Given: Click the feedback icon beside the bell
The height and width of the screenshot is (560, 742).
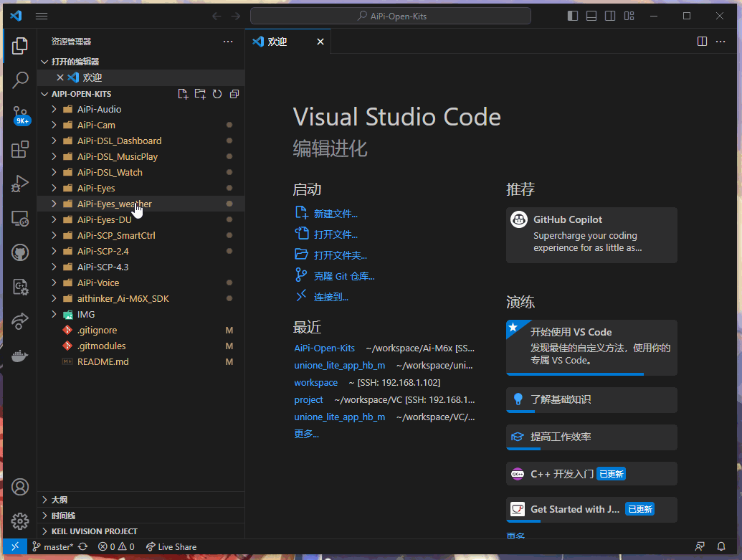Looking at the screenshot, I should point(700,547).
